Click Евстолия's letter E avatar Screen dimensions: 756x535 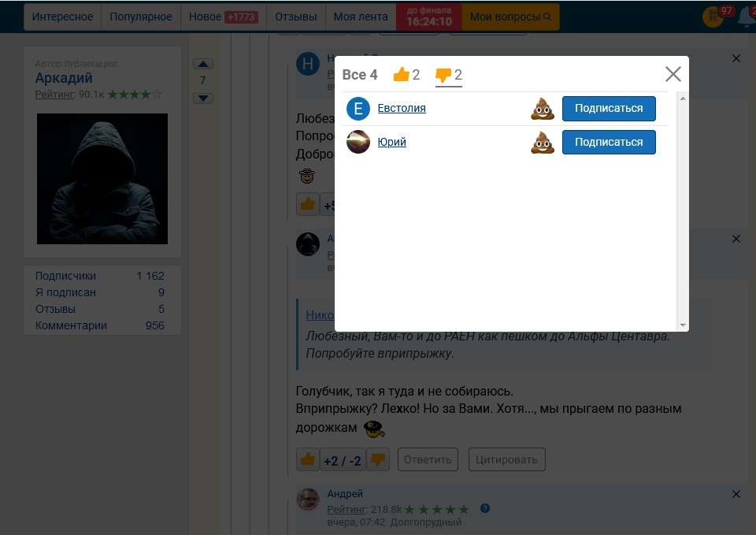point(358,109)
